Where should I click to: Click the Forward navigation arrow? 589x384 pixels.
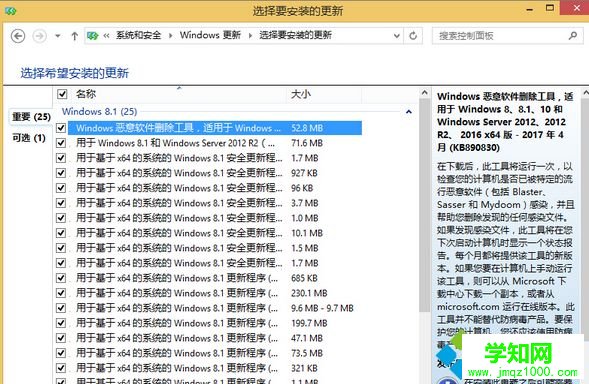39,36
